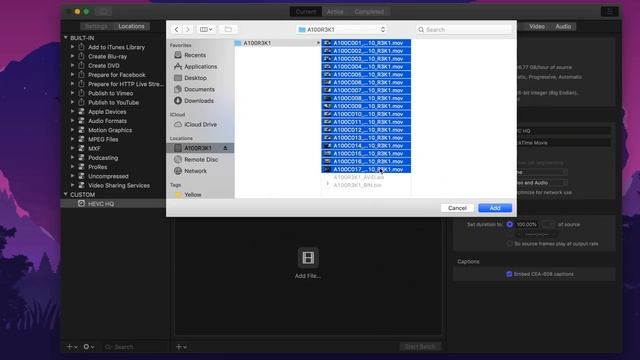The width and height of the screenshot is (640, 360).
Task: Eject the A100R3K1 volume
Action: coord(225,148)
